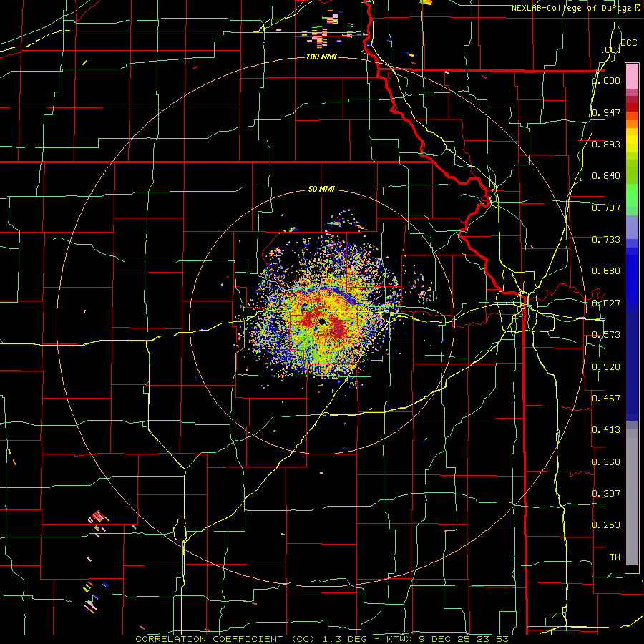Click the 0.307 scale value
The height and width of the screenshot is (644, 644).
coord(606,493)
